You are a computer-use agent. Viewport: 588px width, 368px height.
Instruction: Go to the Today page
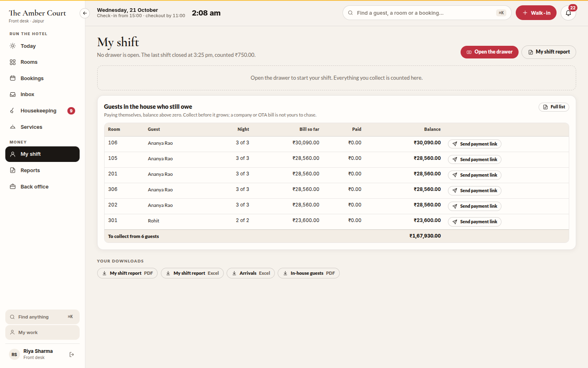[42, 46]
